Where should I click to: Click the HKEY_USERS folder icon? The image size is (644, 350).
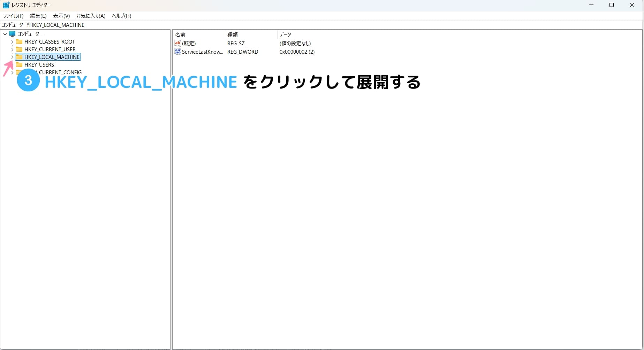click(x=20, y=64)
